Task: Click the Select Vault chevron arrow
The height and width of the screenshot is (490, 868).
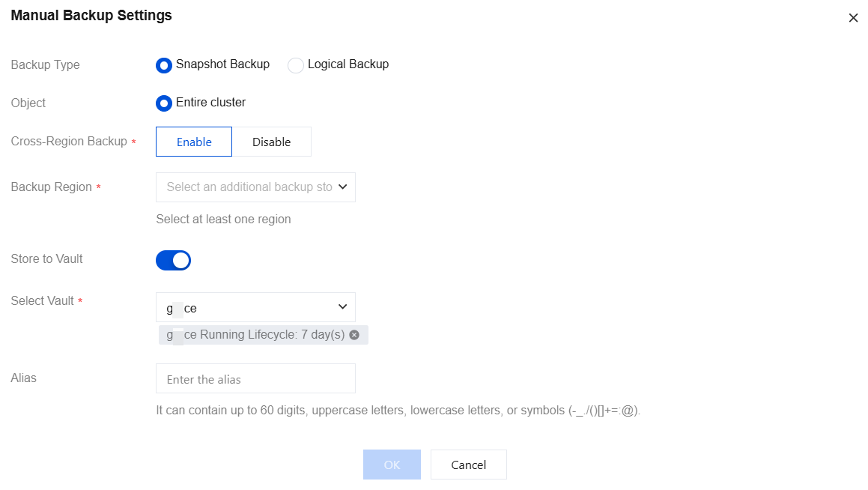Action: [x=342, y=306]
